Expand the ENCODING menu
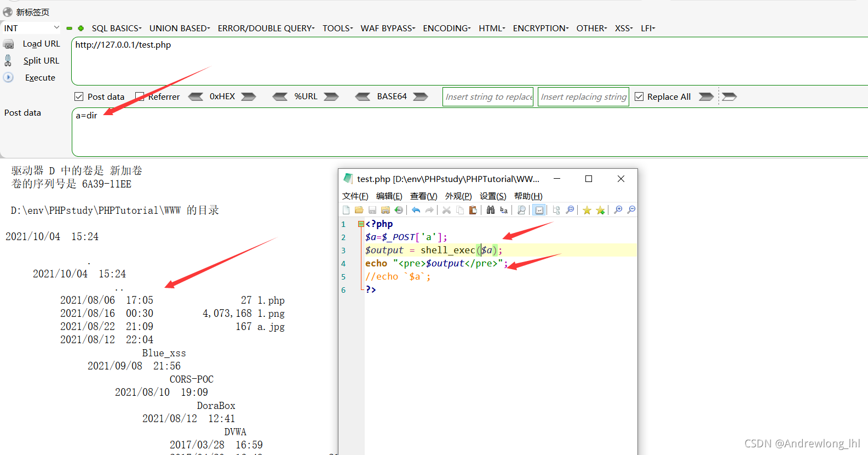 [x=447, y=28]
